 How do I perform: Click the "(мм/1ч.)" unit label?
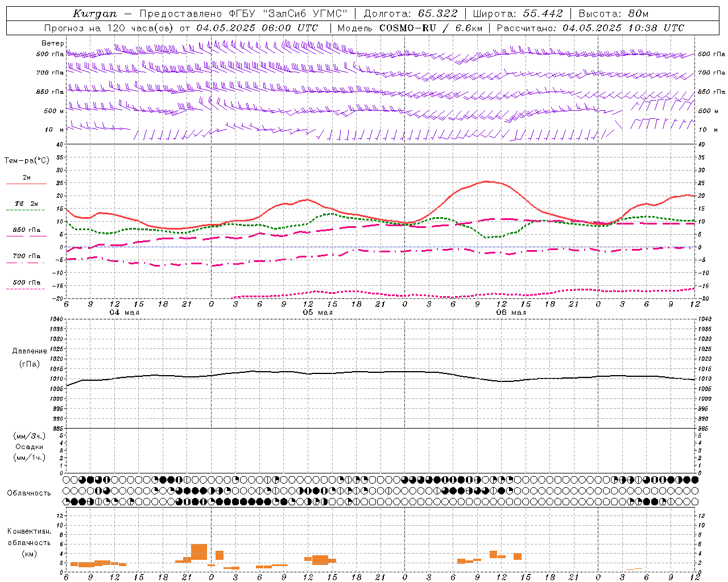[29, 458]
